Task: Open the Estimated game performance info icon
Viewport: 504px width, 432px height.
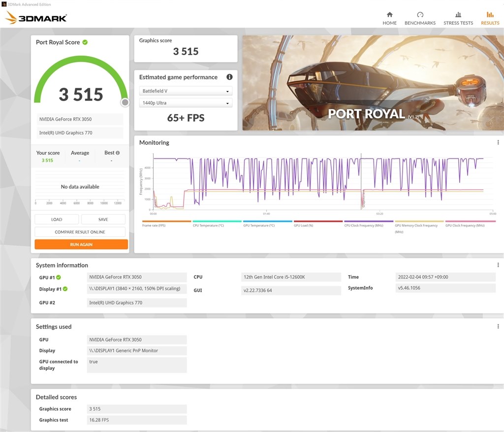Action: pos(229,77)
